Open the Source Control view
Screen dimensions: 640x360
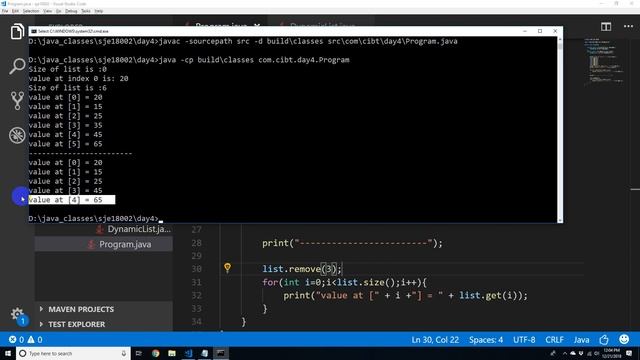(x=17, y=100)
